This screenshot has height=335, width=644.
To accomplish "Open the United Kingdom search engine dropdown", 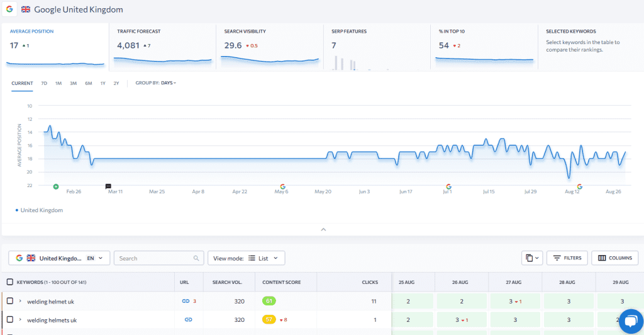I will pos(59,258).
